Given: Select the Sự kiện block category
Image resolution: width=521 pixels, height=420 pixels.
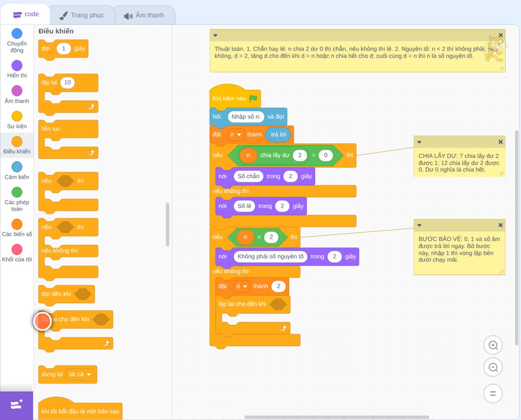Looking at the screenshot, I should [17, 120].
